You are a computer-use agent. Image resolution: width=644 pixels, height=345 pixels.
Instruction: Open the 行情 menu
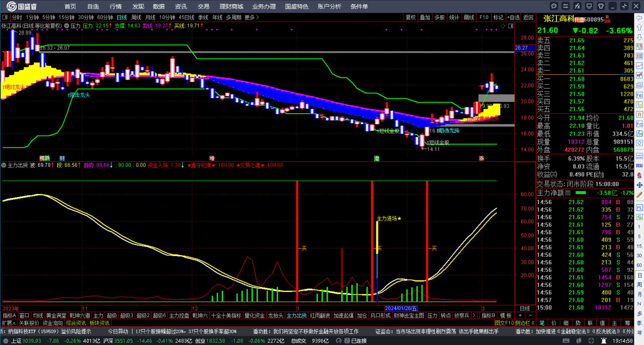pyautogui.click(x=116, y=6)
